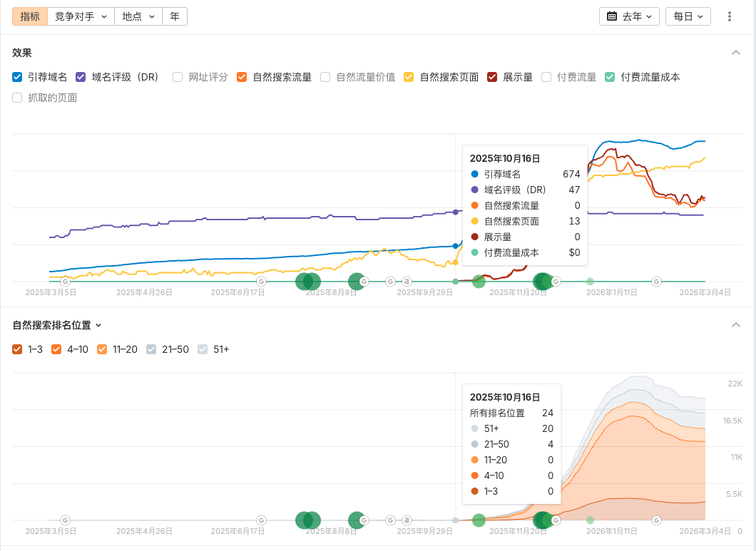The image size is (756, 551).
Task: Click the 效果 section heading
Action: click(21, 53)
